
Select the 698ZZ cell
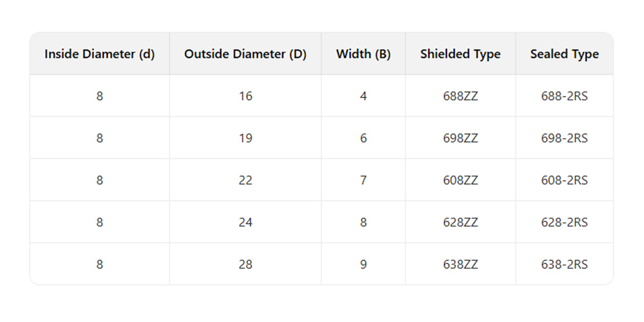460,138
